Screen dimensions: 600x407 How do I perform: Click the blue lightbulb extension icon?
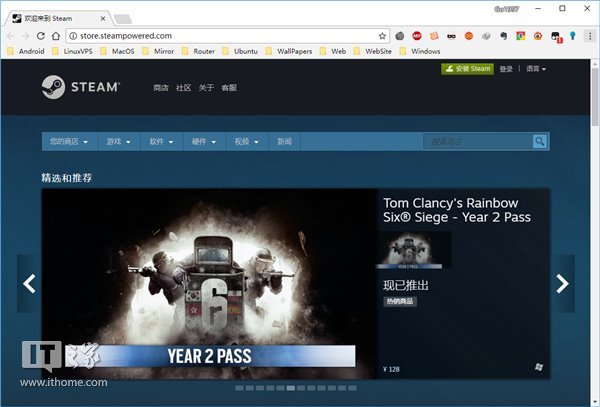[572, 36]
